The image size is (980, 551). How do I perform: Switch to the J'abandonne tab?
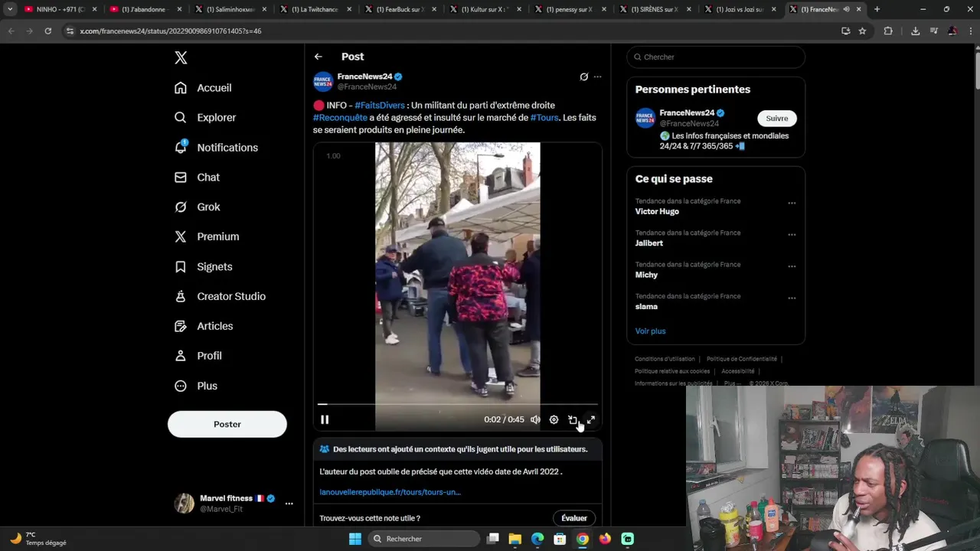click(x=145, y=9)
